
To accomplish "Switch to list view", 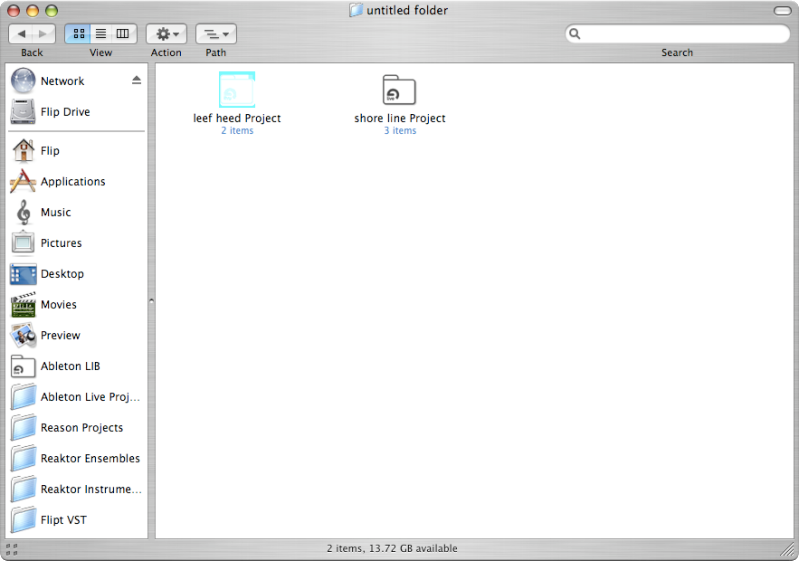I will pyautogui.click(x=101, y=34).
